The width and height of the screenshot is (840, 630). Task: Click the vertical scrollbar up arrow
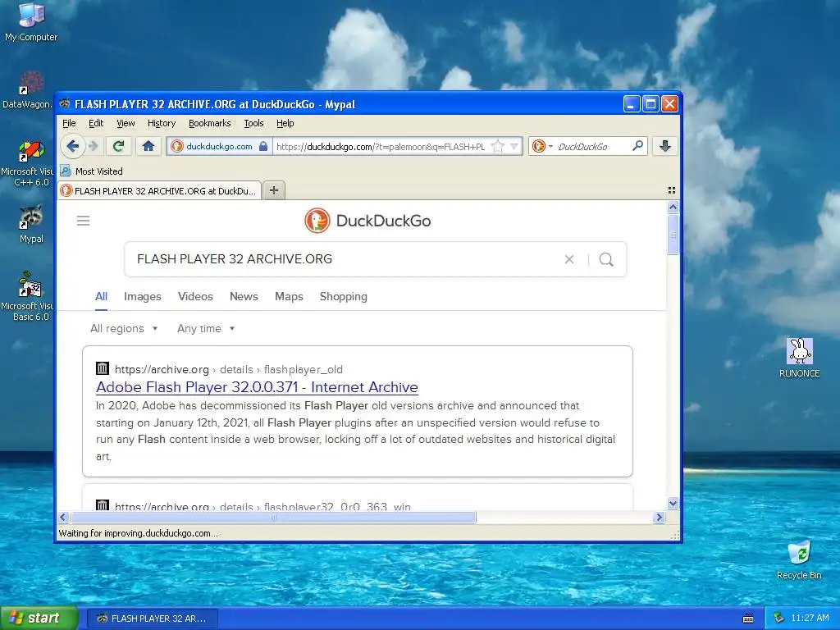(x=673, y=207)
